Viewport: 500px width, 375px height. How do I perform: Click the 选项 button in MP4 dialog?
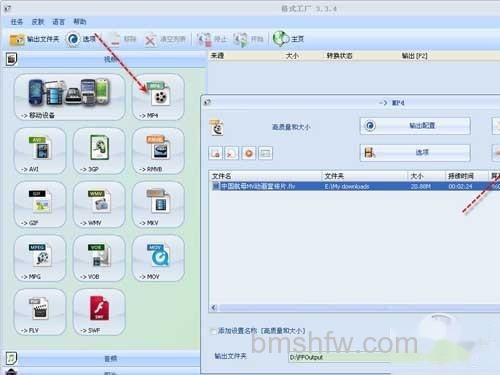click(415, 153)
